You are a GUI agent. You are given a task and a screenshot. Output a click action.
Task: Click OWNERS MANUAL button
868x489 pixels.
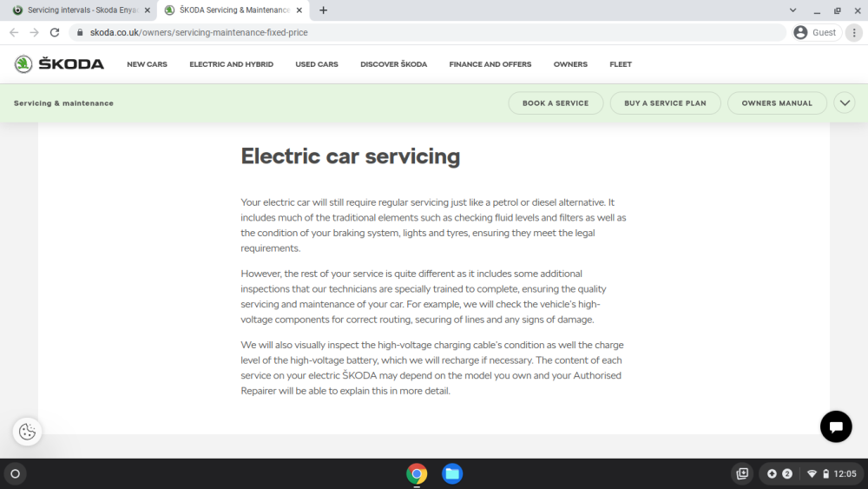(777, 103)
